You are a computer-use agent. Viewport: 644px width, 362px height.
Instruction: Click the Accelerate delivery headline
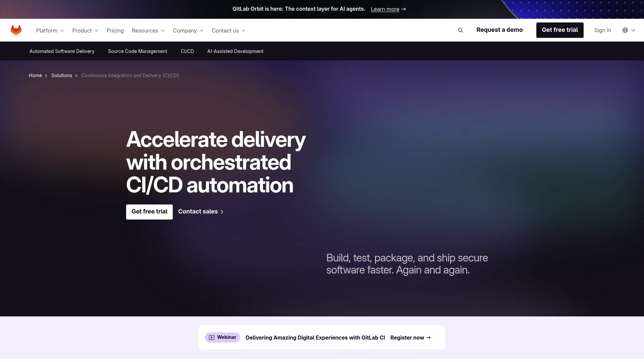[216, 162]
